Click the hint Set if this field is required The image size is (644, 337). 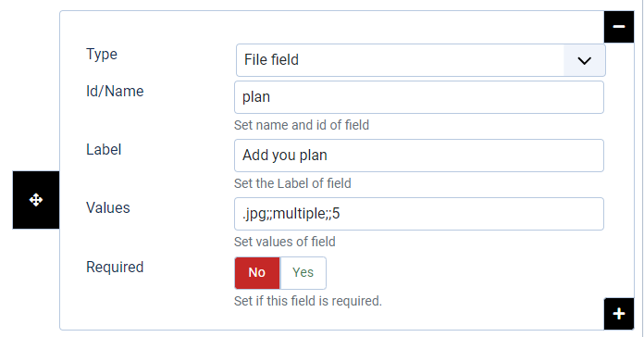(308, 301)
